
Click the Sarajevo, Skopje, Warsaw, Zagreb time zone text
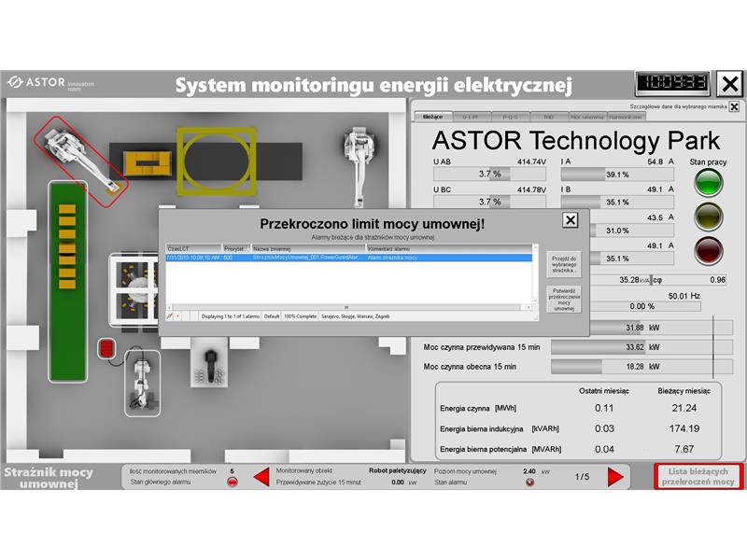[x=356, y=316]
